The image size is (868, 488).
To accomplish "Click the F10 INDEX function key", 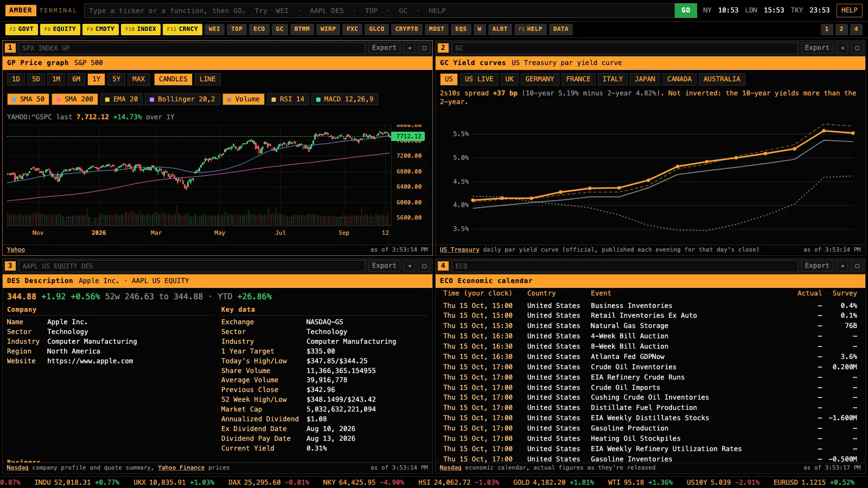I will [x=141, y=29].
